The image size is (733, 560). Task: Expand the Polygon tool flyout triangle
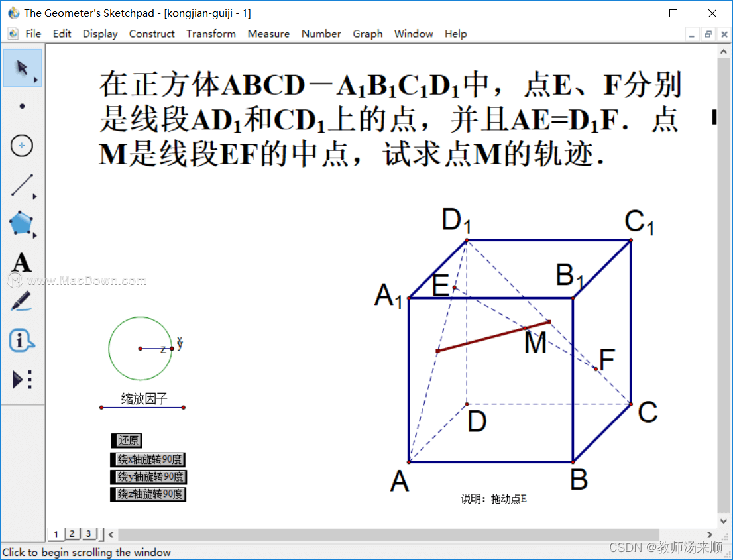tap(35, 235)
